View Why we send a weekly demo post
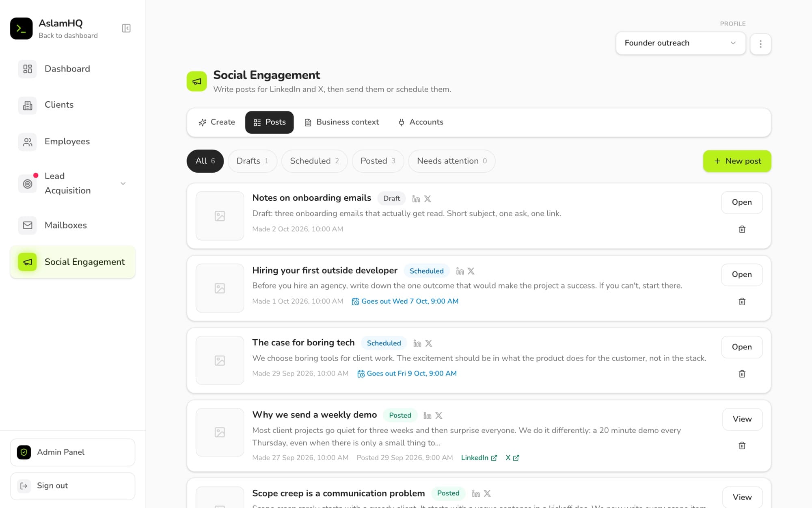Image resolution: width=812 pixels, height=508 pixels. pyautogui.click(x=742, y=419)
